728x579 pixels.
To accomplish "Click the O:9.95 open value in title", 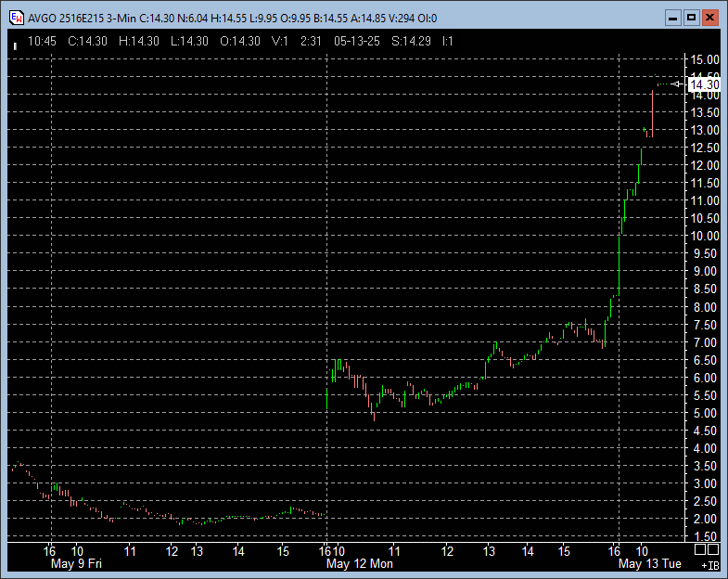I will point(296,19).
